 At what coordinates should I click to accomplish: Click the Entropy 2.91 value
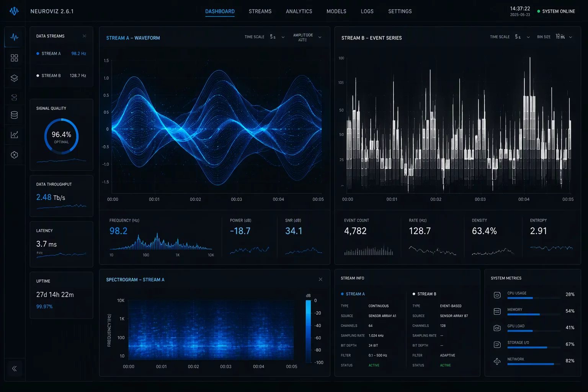(x=538, y=231)
